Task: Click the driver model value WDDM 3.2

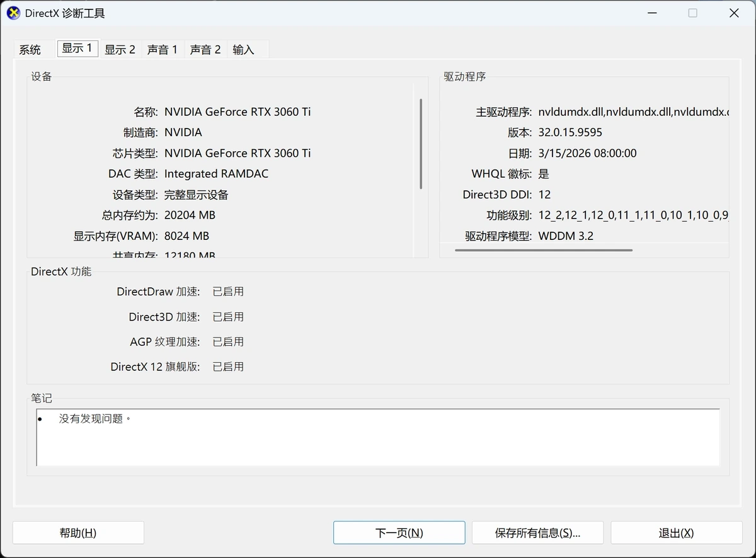Action: [x=566, y=236]
